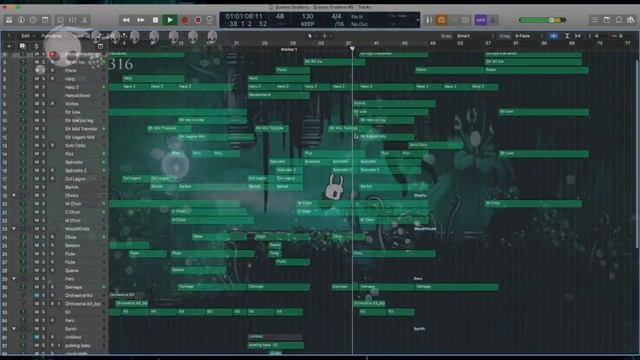Open the LCD display mode dropdown arrow
Image resolution: width=640 pixels, height=360 pixels.
pyautogui.click(x=418, y=20)
